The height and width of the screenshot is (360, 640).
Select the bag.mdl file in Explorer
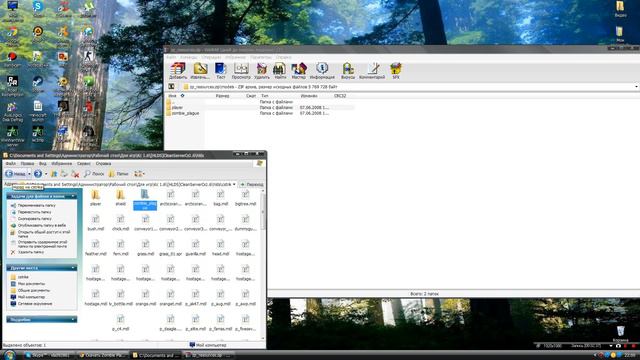point(221,198)
